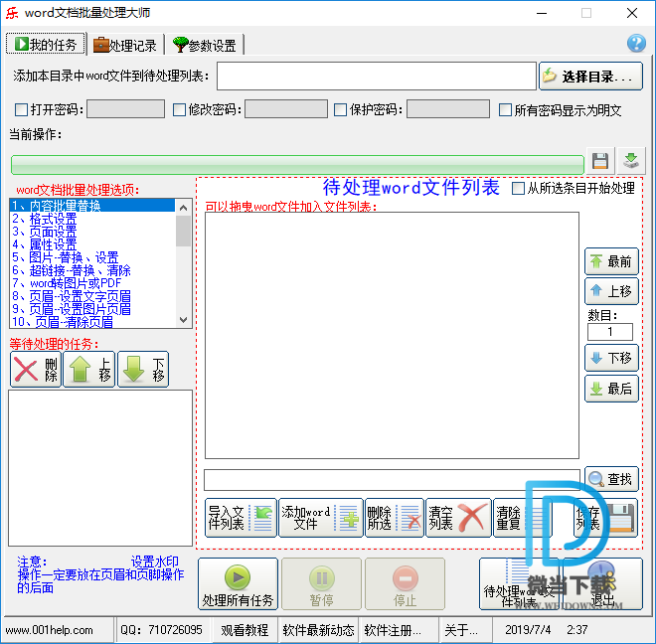Open the blue help question mark icon

point(636,44)
